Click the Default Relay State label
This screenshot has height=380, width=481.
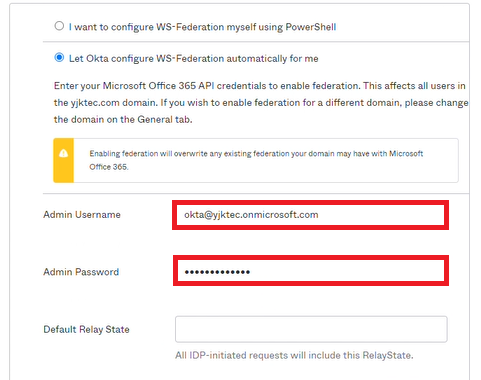pos(86,329)
